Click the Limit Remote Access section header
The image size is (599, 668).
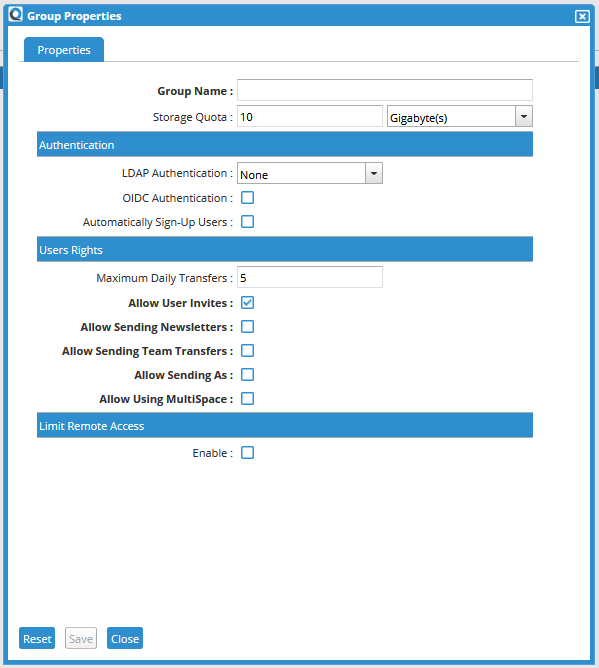pyautogui.click(x=285, y=425)
